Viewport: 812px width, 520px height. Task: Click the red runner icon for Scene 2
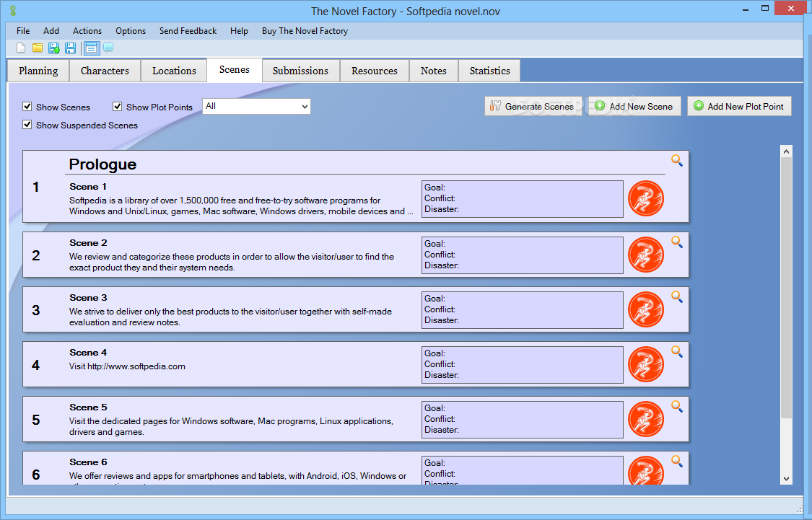[x=646, y=255]
